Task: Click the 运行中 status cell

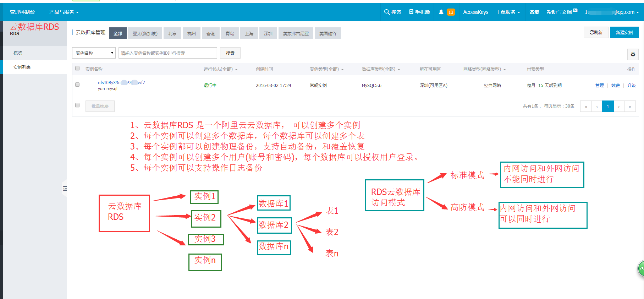Action: coord(210,86)
